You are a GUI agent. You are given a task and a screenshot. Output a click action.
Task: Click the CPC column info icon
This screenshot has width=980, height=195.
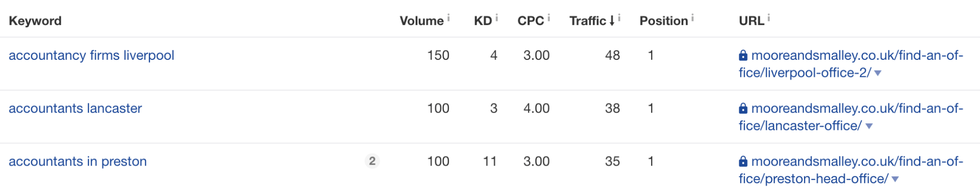[549, 18]
